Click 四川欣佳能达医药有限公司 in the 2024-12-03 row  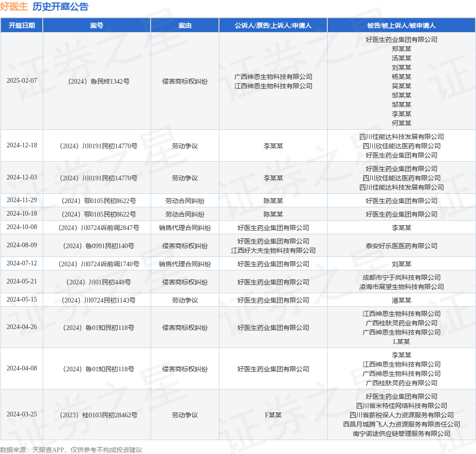point(401,178)
